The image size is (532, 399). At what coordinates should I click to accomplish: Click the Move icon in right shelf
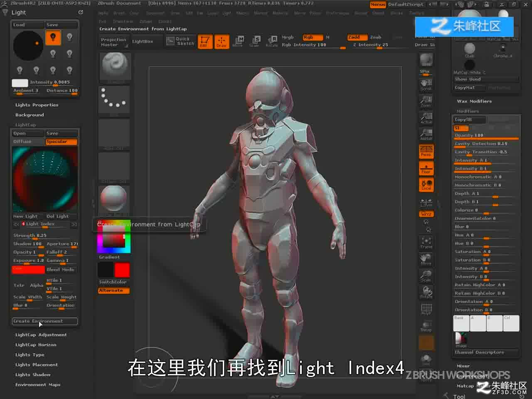(426, 259)
